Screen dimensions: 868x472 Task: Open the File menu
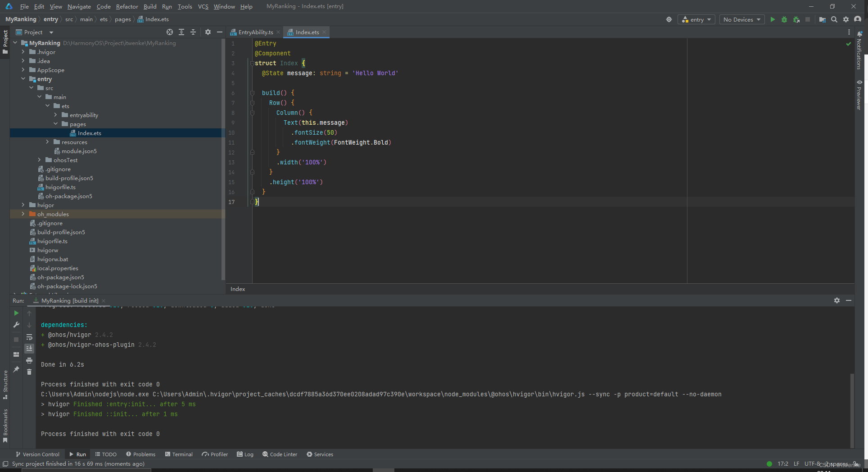[x=24, y=6]
